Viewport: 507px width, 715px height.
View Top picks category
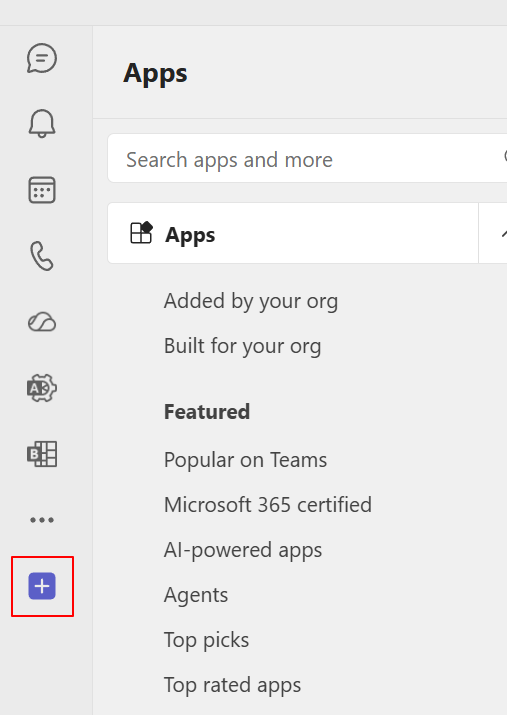coord(207,640)
